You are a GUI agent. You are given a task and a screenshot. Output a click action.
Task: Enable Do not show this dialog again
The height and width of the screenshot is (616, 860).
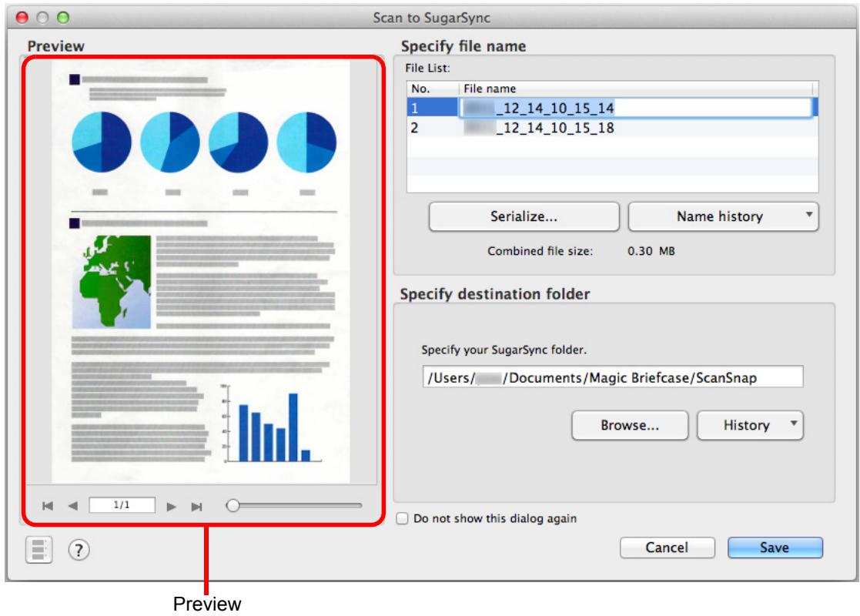point(403,518)
